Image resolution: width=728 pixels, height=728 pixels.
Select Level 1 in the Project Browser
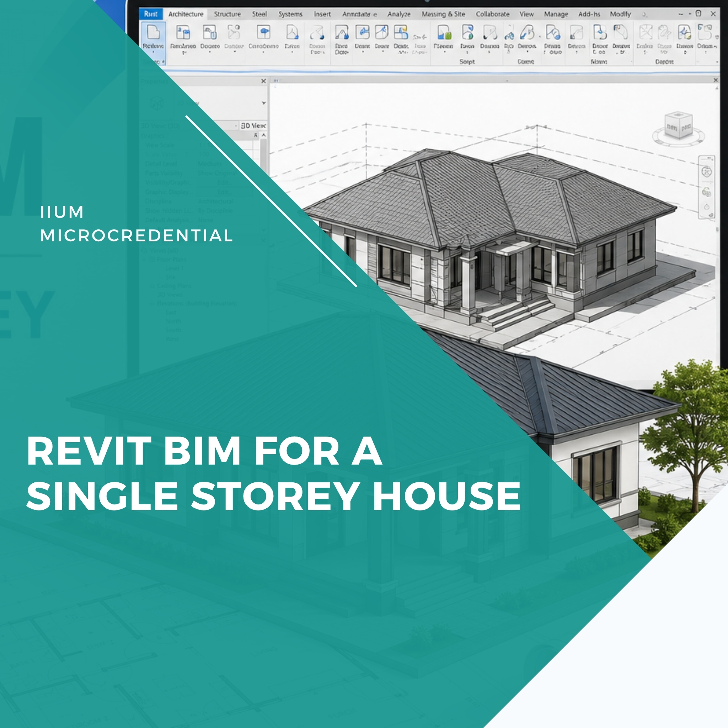click(175, 268)
